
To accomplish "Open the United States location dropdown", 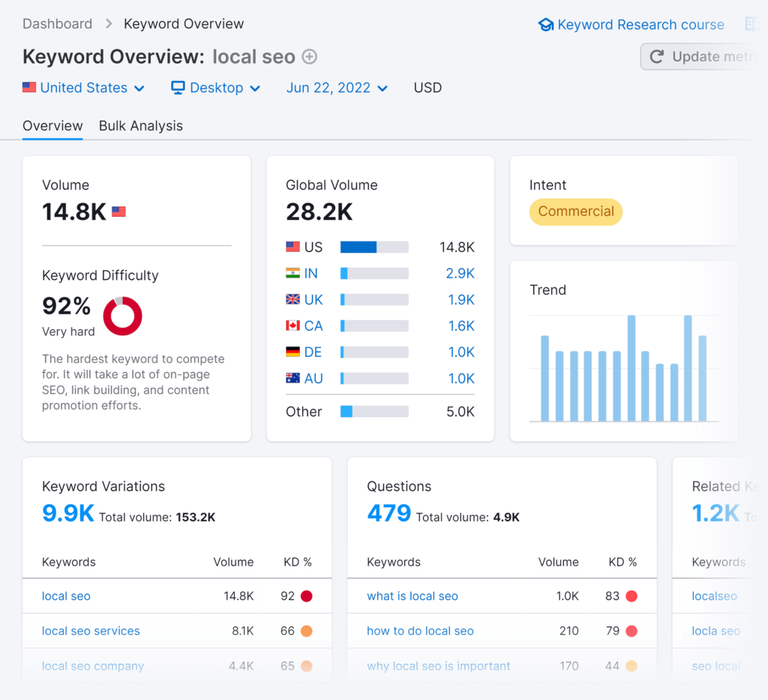I will coord(84,88).
